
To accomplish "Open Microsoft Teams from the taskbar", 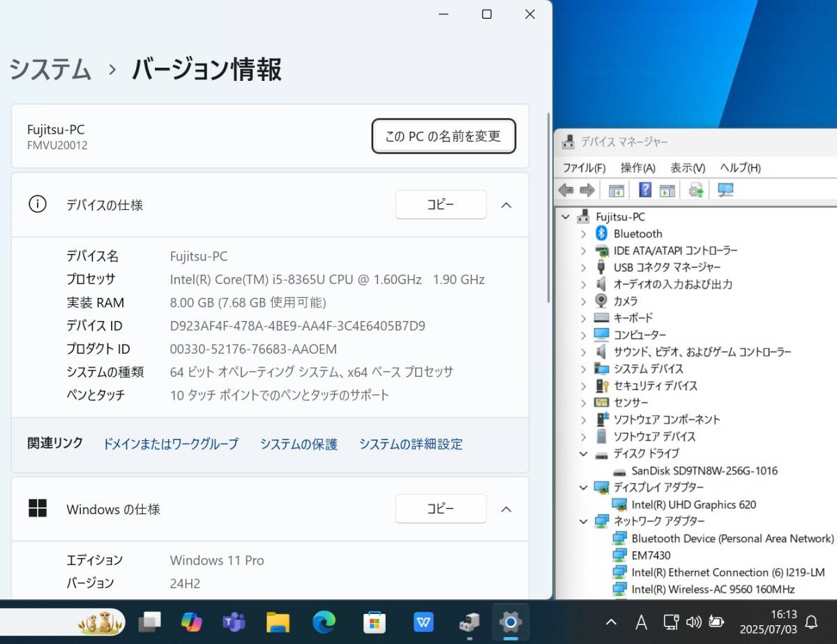I will (234, 621).
